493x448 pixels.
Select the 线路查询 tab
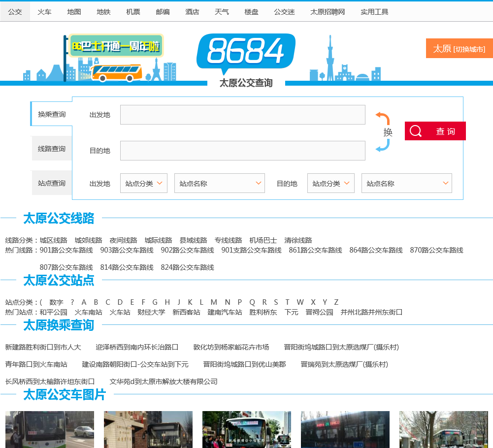pyautogui.click(x=52, y=148)
